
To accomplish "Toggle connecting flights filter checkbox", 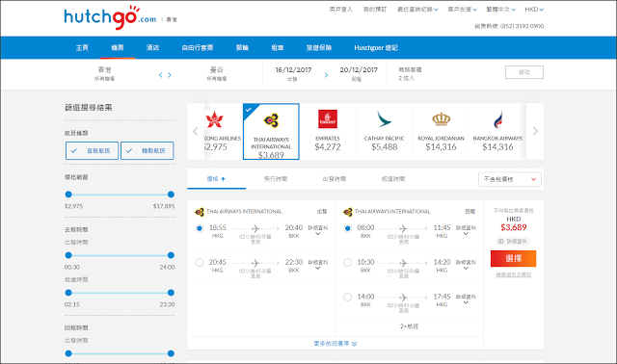I will tap(148, 150).
